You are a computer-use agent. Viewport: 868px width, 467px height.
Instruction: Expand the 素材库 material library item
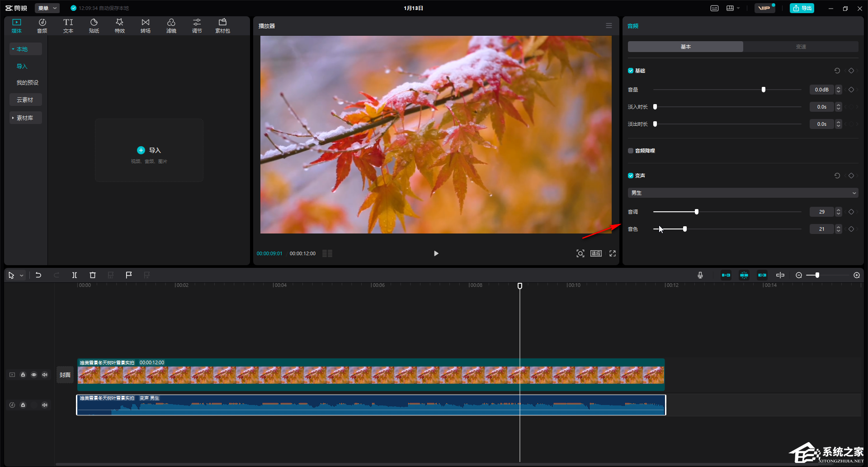click(25, 118)
